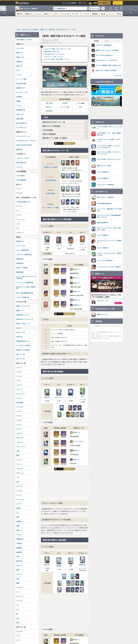Expand 国際タルタリヤ(蒸発)編成 in the table of contents
Image resolution: width=138 pixels, height=644 pixels.
pyautogui.click(x=65, y=126)
